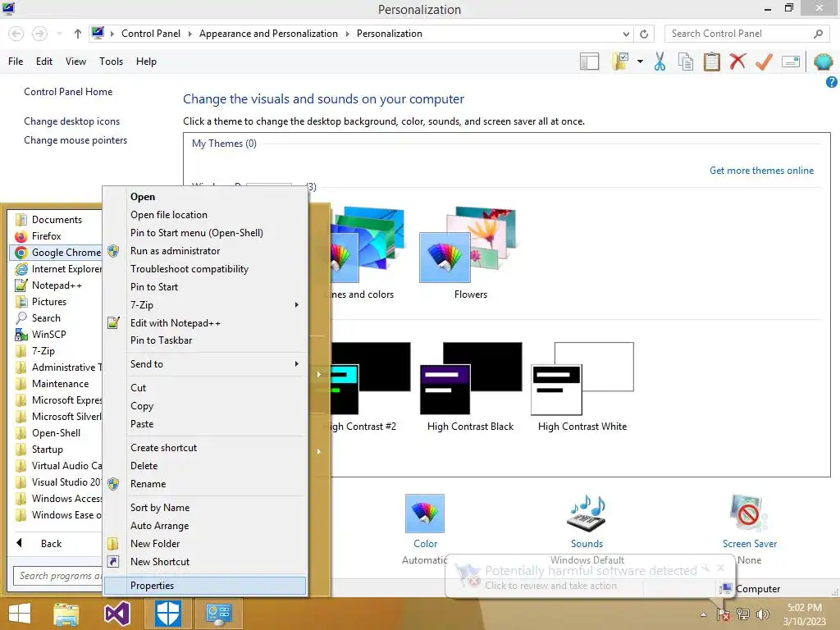Viewport: 840px width, 630px height.
Task: Click the Control Panel taskbar icon
Action: pyautogui.click(x=218, y=614)
